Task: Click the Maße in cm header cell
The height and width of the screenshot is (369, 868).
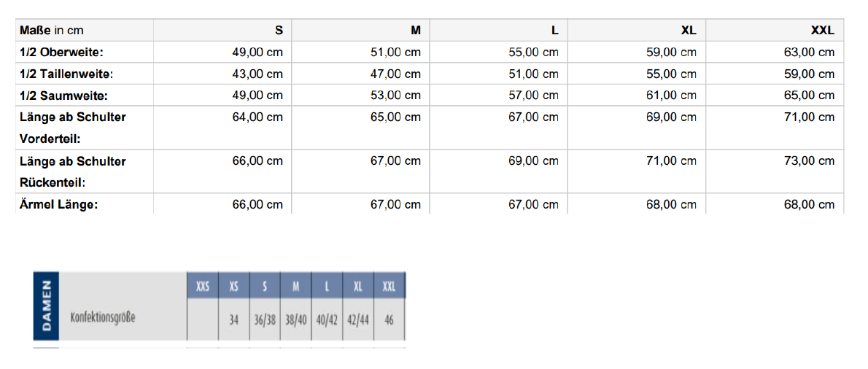Action: click(x=52, y=31)
